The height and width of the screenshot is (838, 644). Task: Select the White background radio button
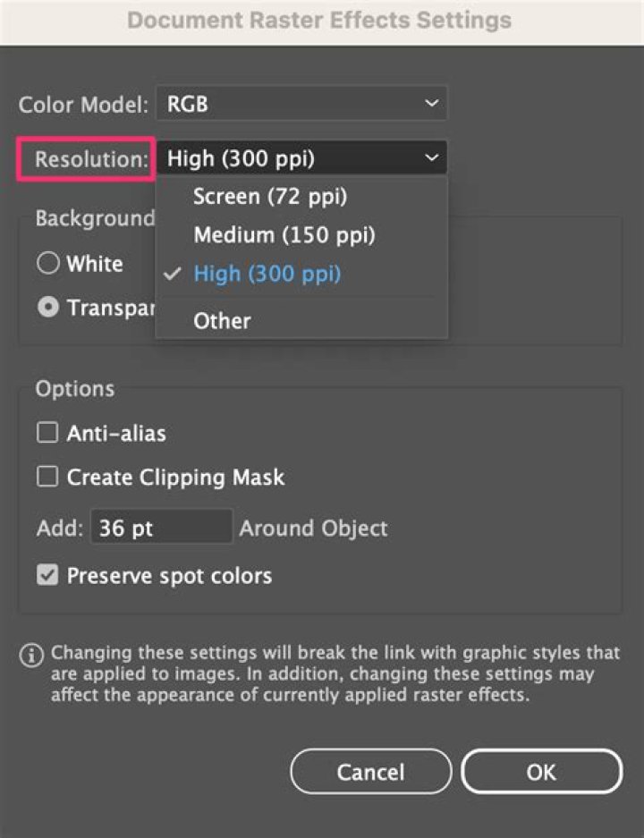tap(47, 264)
